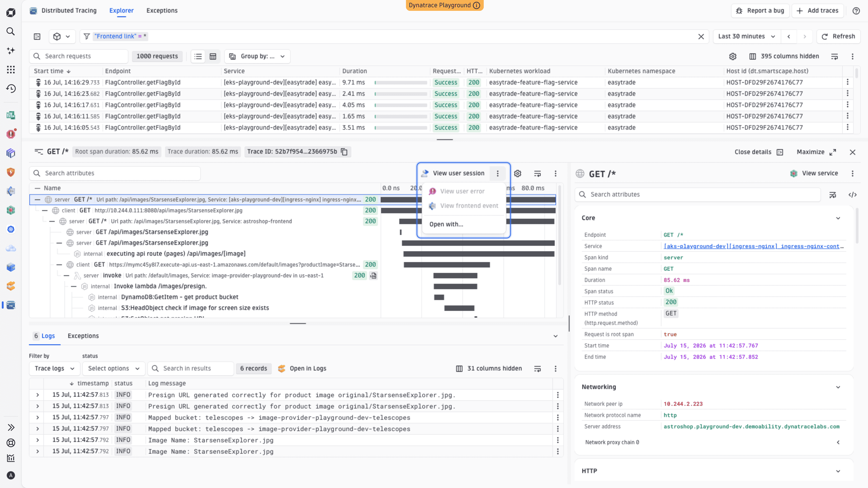The width and height of the screenshot is (868, 488).
Task: Collapse the logs panel chevron
Action: [556, 336]
